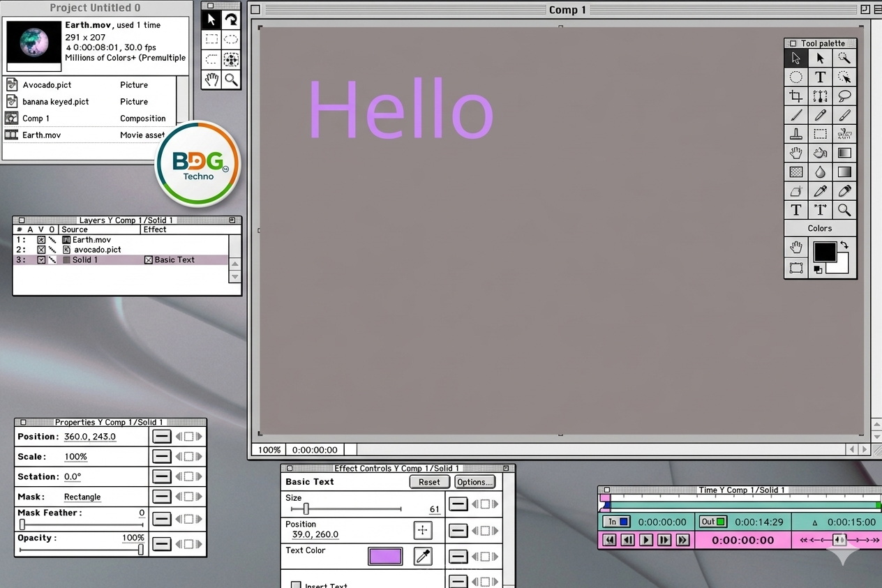Select the text tool with tracking arrows
Viewport: 882px width, 588px height.
tap(820, 209)
